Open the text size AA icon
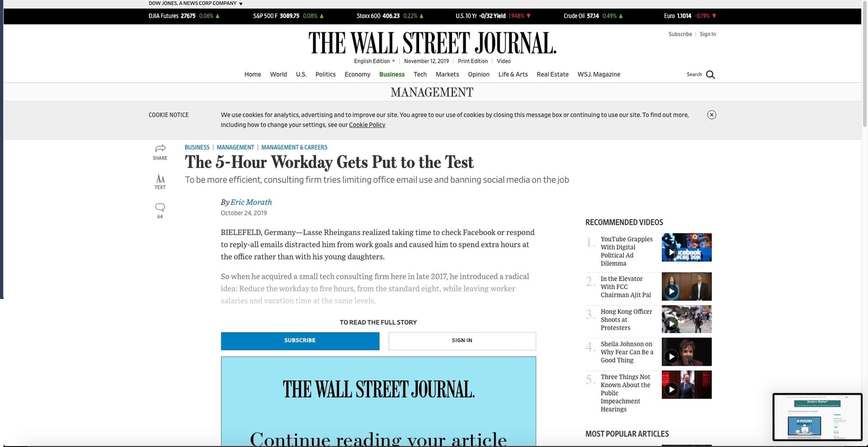Viewport: 868px width, 447px height. tap(160, 179)
